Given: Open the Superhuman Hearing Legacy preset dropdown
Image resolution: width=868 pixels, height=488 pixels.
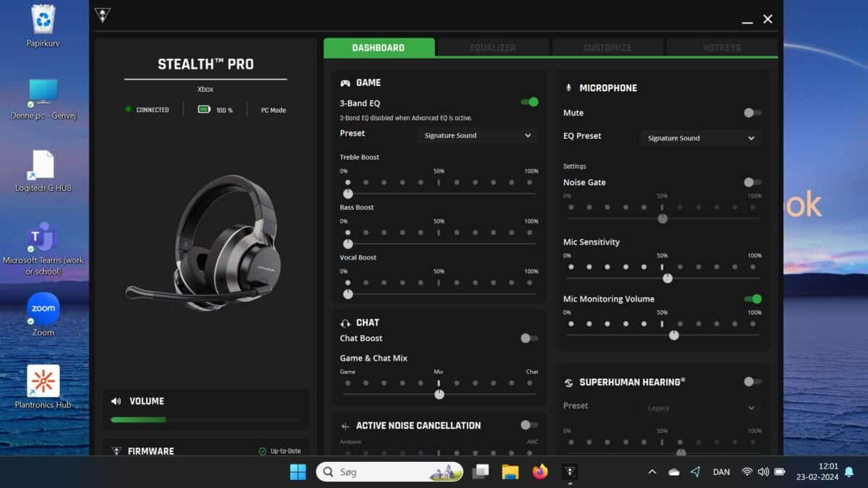Looking at the screenshot, I should click(x=701, y=408).
